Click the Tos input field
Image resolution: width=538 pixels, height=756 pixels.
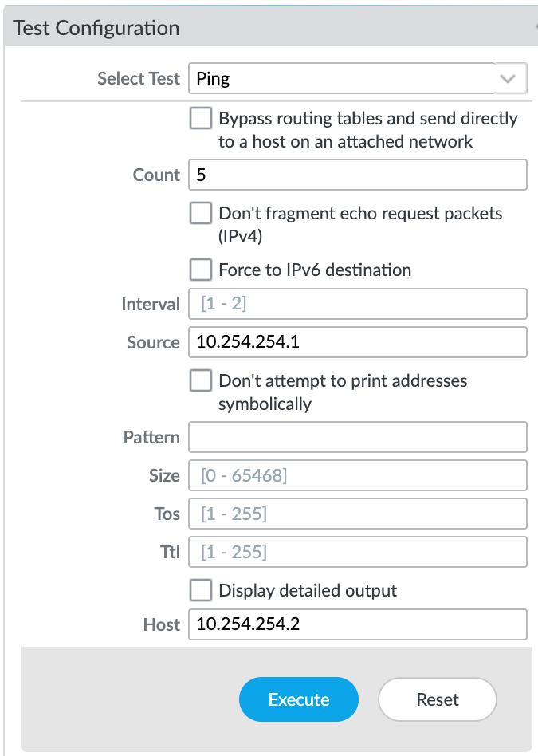coord(357,514)
